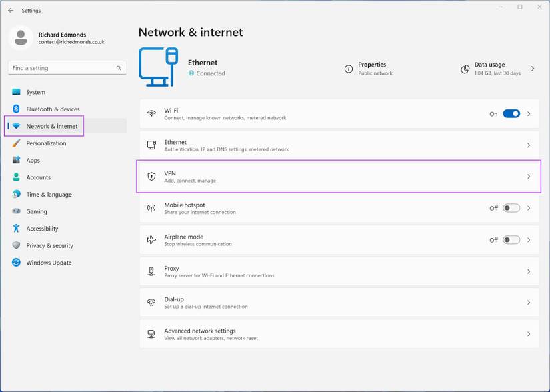Viewport: 550px width, 392px height.
Task: Click the VPN shield icon
Action: pyautogui.click(x=152, y=176)
